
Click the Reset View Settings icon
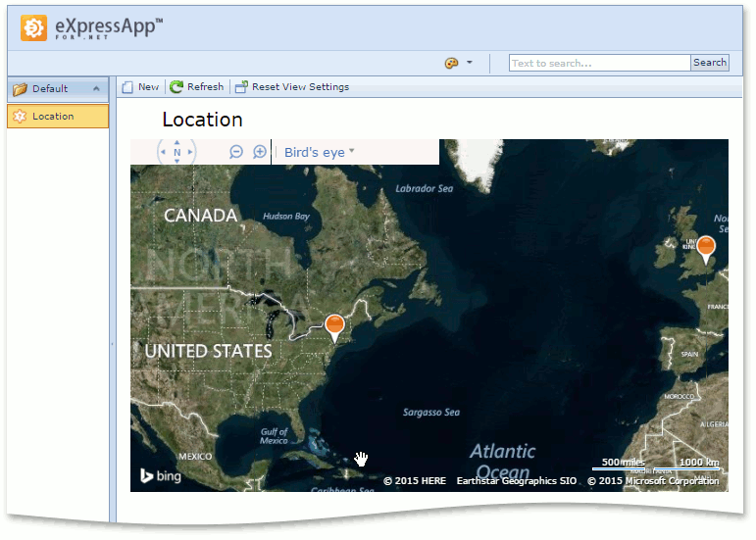[241, 86]
